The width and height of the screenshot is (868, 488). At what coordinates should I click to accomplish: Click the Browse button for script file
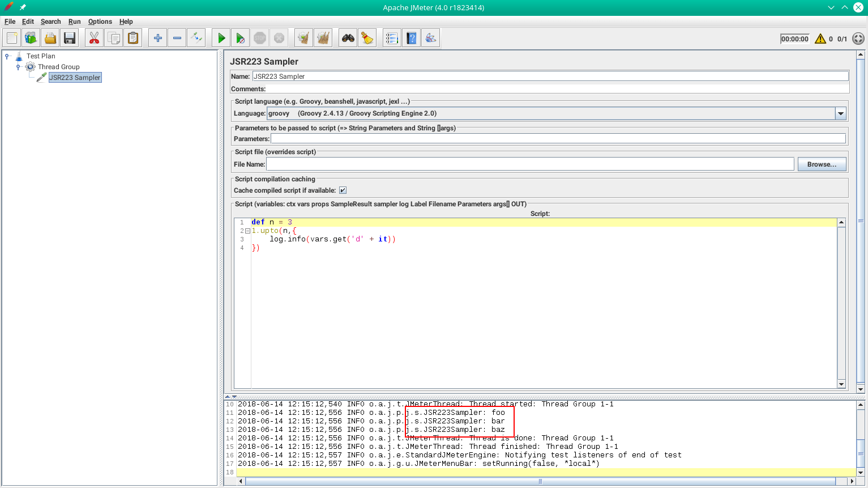pos(822,164)
